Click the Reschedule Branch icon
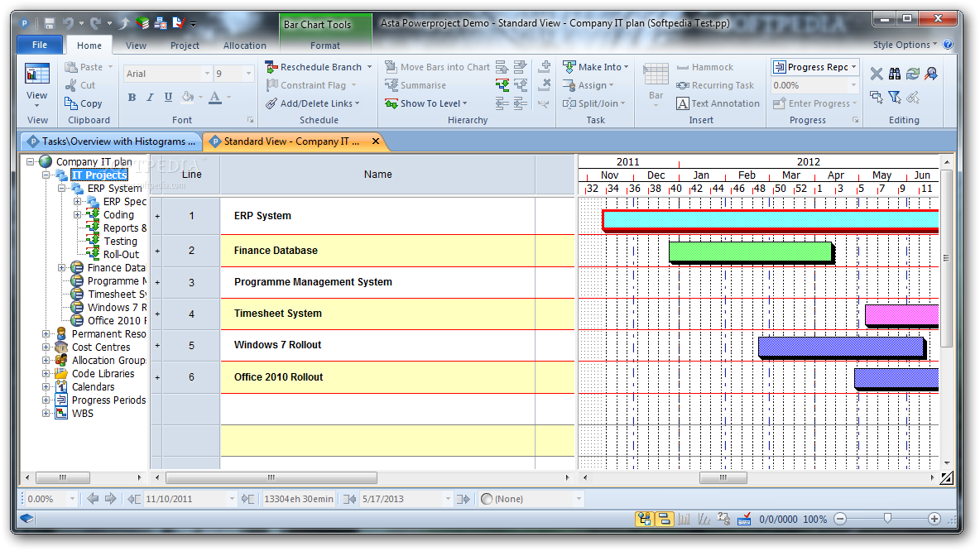This screenshot has height=551, width=980. [271, 67]
